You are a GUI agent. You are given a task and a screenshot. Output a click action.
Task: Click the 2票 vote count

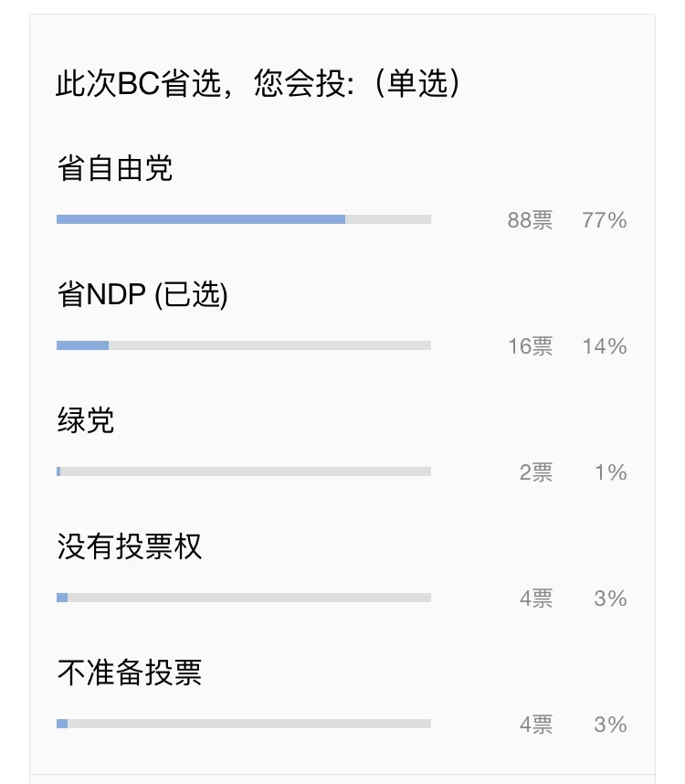pos(536,472)
